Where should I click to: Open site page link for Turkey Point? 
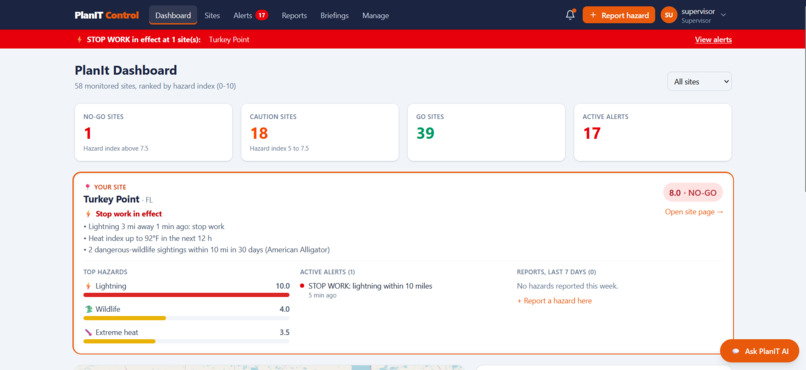(693, 212)
